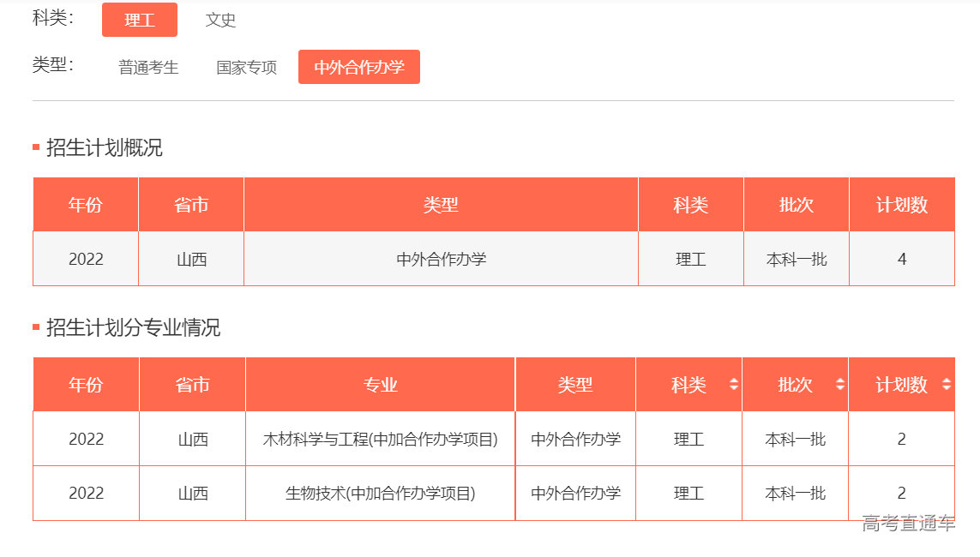The width and height of the screenshot is (980, 557).
Task: Click the 专业 column header
Action: point(380,385)
